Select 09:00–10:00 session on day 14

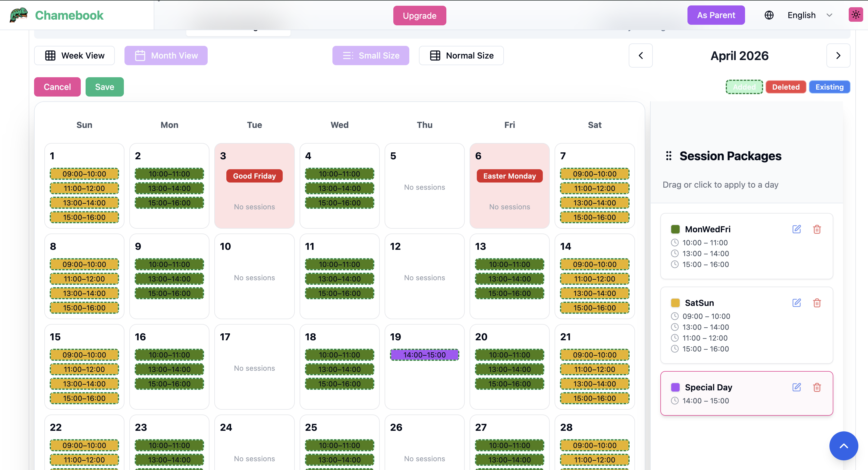[595, 264]
